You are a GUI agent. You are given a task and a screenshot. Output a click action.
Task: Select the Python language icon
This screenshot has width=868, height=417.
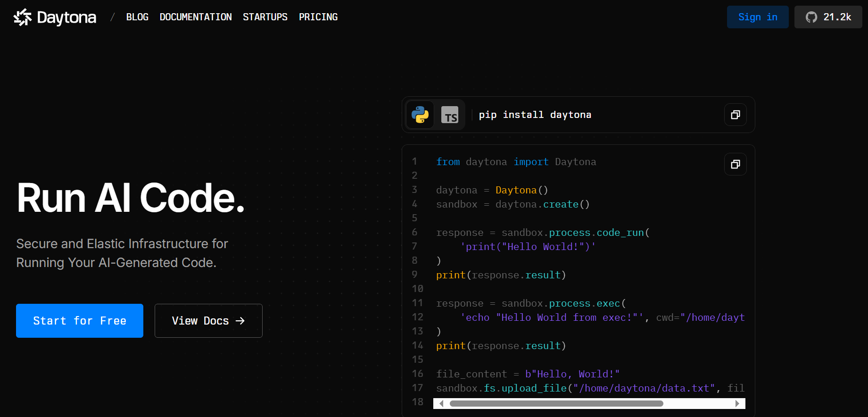420,115
